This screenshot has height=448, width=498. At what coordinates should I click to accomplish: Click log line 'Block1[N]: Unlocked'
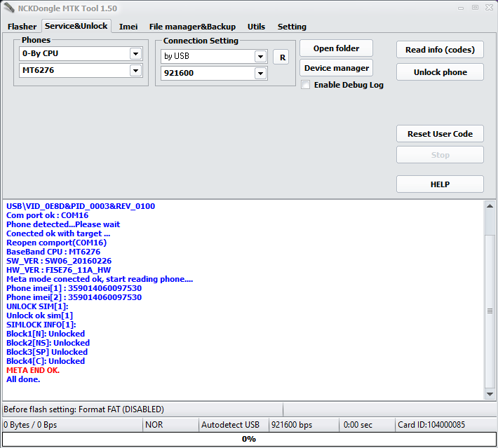tap(46, 334)
